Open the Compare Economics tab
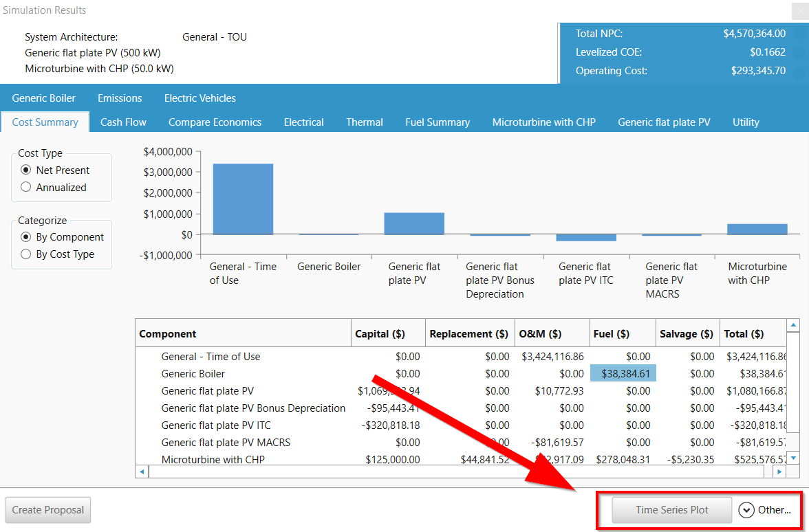 tap(215, 122)
